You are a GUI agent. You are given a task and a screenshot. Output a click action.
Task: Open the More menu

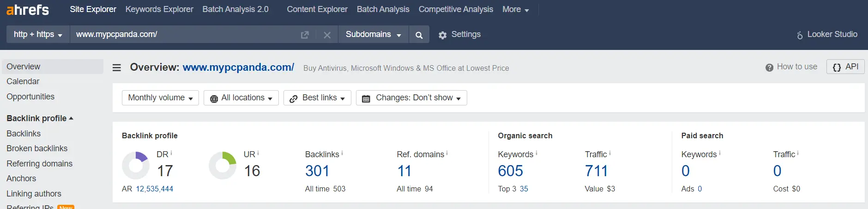click(516, 9)
